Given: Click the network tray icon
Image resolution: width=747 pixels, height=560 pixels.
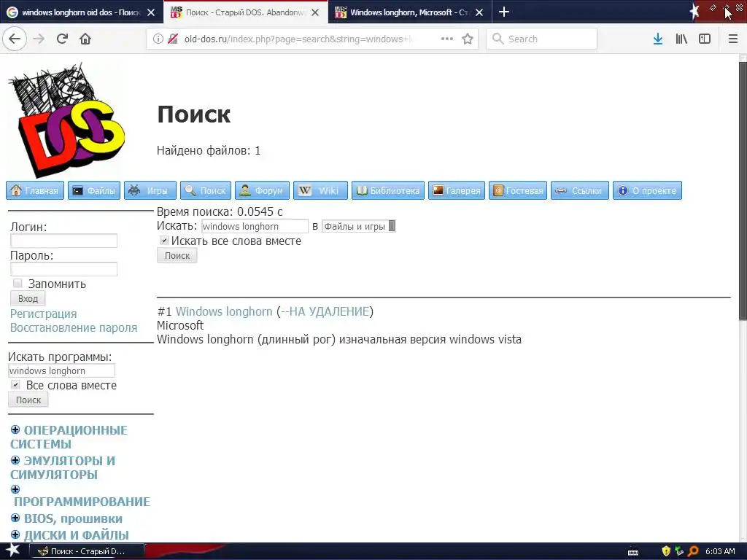Looking at the screenshot, I should click(x=679, y=551).
